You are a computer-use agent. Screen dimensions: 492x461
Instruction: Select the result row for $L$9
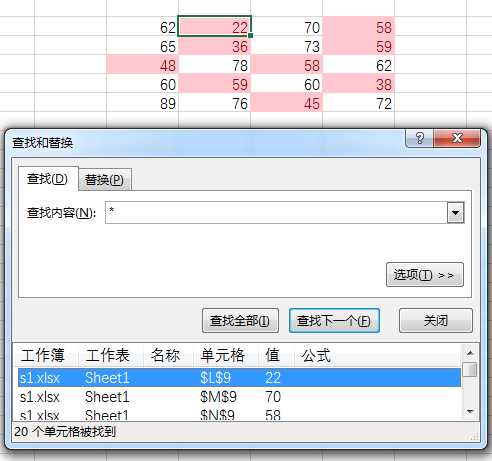click(239, 378)
